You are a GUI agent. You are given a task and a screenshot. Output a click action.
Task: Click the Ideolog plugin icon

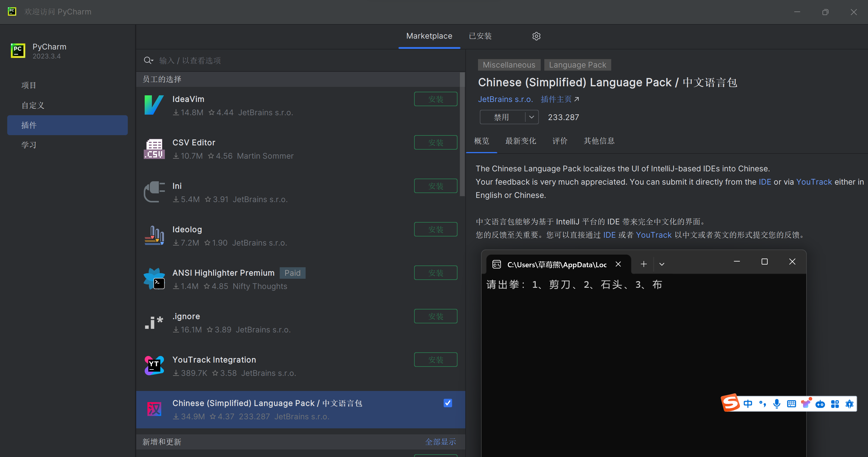[x=154, y=235]
